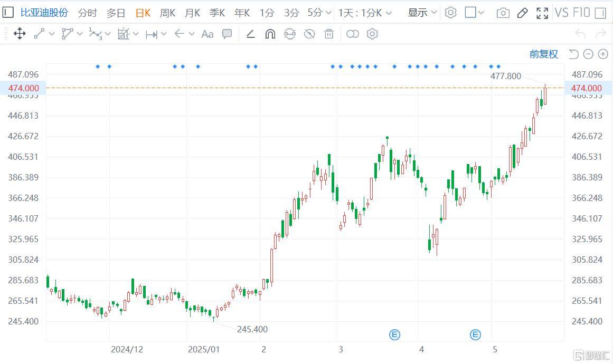Select the polygon shape drawing tool
Viewport: 613px width, 364px height.
click(67, 34)
